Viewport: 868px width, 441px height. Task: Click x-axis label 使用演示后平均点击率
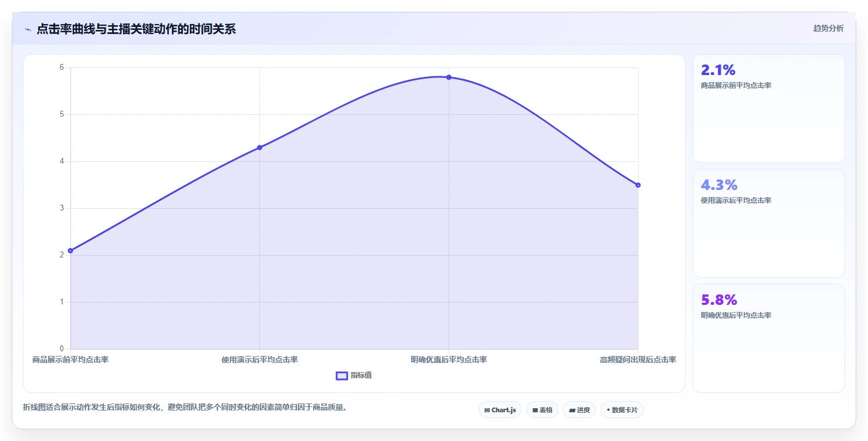click(x=259, y=359)
